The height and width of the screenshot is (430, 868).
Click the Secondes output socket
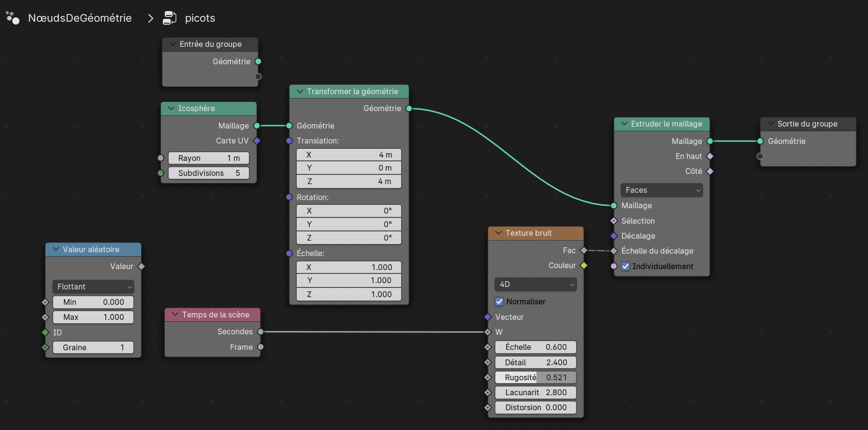(260, 331)
